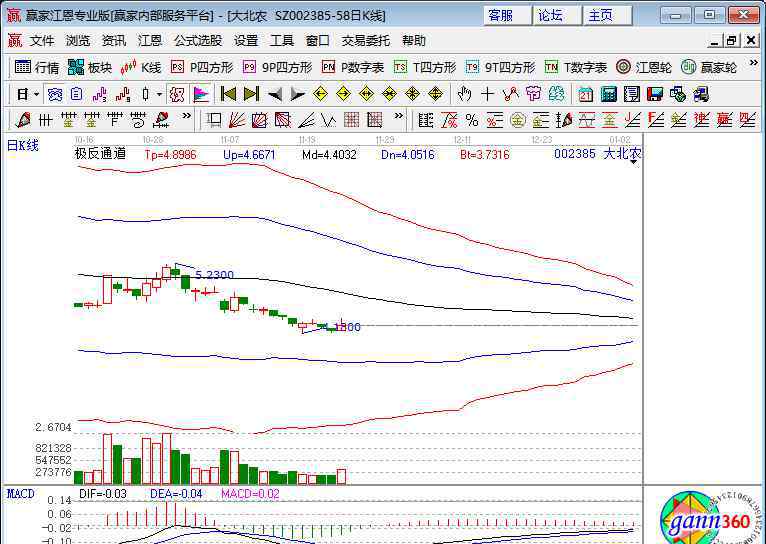Viewport: 766px width, 544px height.
Task: Jump to the first bar
Action: (228, 94)
